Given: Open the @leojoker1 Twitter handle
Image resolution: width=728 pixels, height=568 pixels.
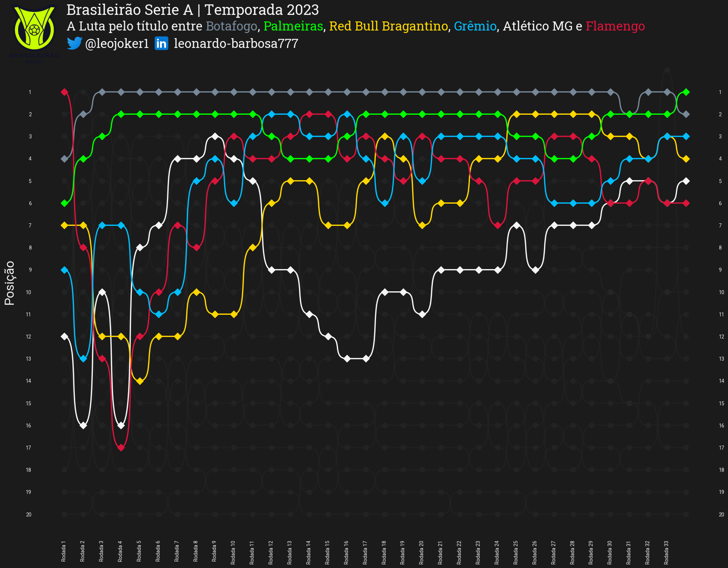Looking at the screenshot, I should tap(117, 44).
